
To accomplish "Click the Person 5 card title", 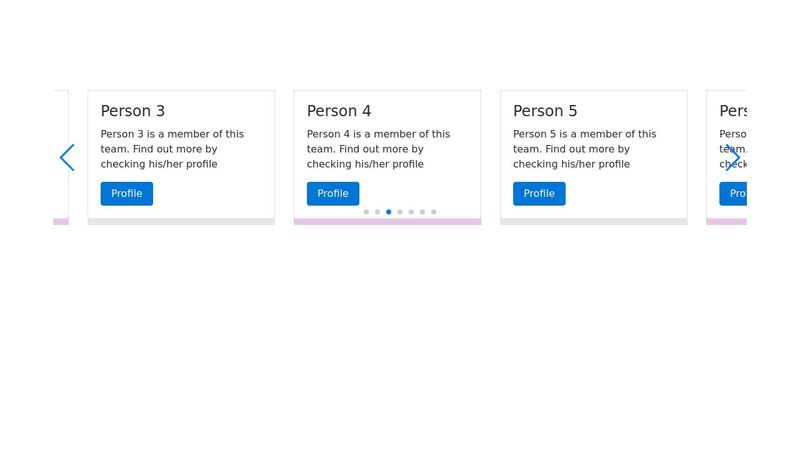I will (x=545, y=111).
